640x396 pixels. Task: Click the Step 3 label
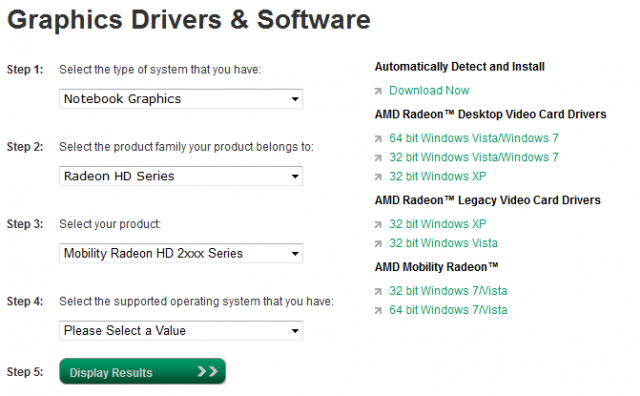[x=25, y=224]
